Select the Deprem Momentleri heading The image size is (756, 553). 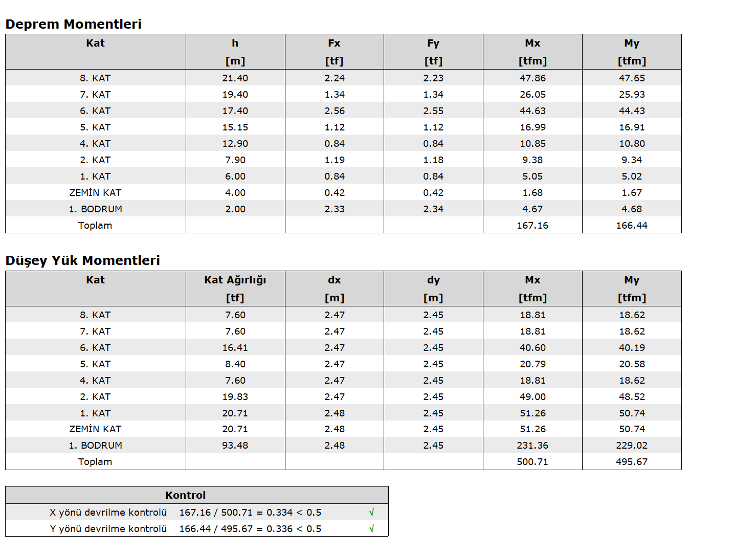(x=73, y=24)
